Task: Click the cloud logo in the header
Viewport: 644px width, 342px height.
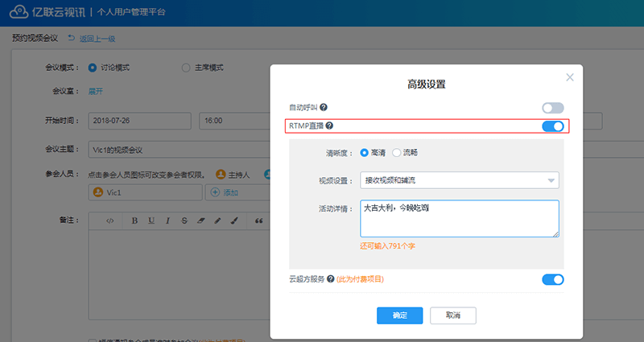Action: [x=19, y=12]
